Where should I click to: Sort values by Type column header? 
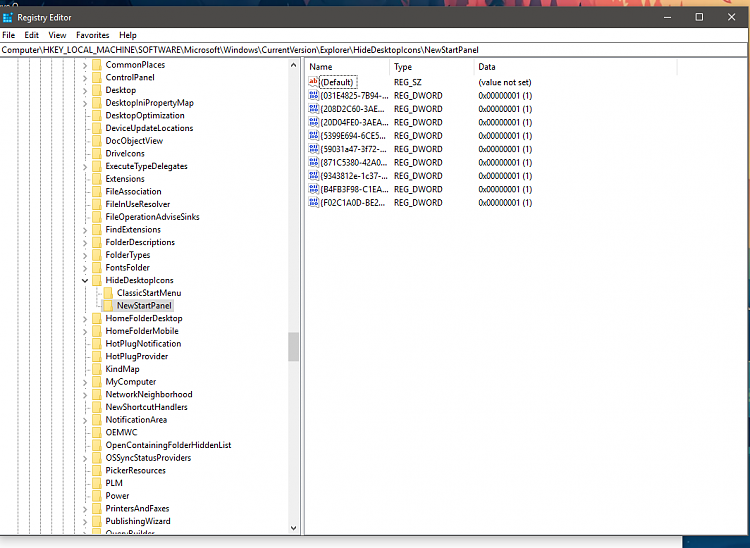432,67
